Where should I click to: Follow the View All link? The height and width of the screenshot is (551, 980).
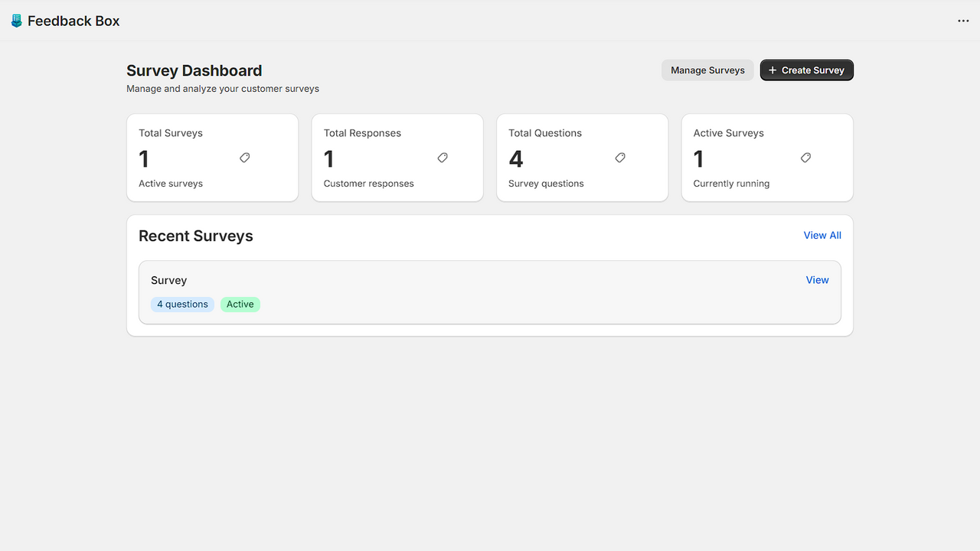point(822,236)
